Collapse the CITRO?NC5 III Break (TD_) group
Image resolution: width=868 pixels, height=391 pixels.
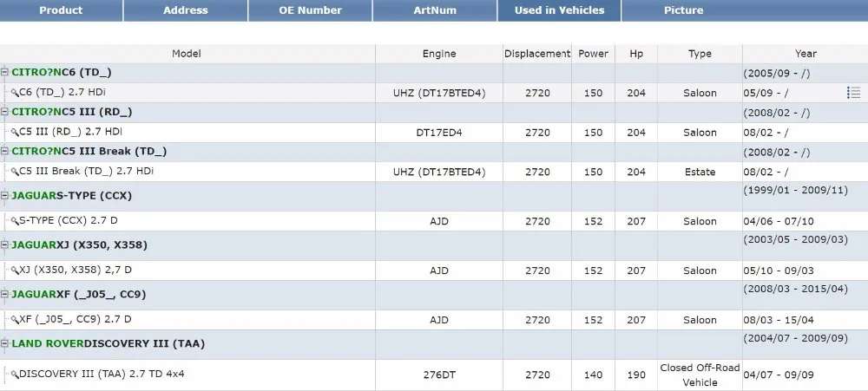(x=5, y=152)
